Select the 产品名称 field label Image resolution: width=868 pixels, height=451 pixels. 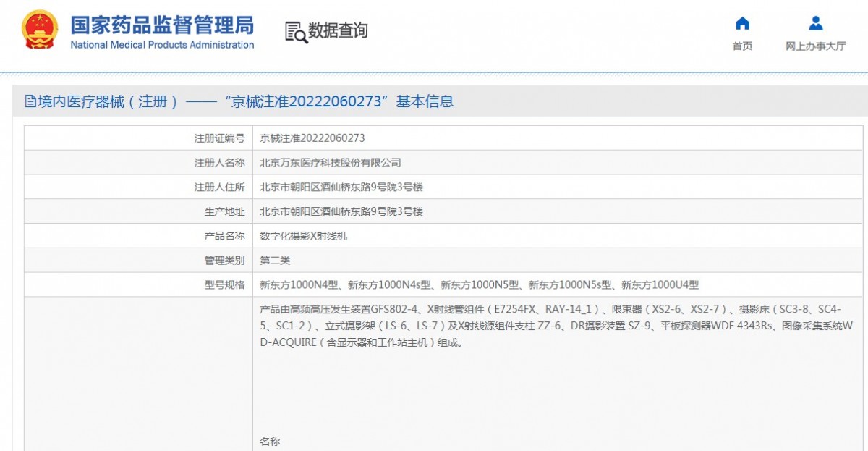(x=224, y=237)
